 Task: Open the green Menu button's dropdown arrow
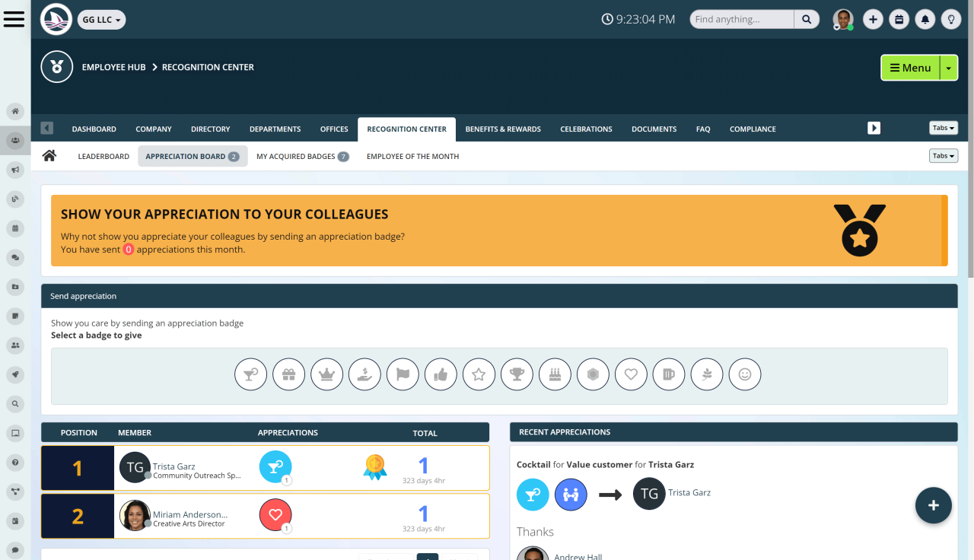point(949,68)
